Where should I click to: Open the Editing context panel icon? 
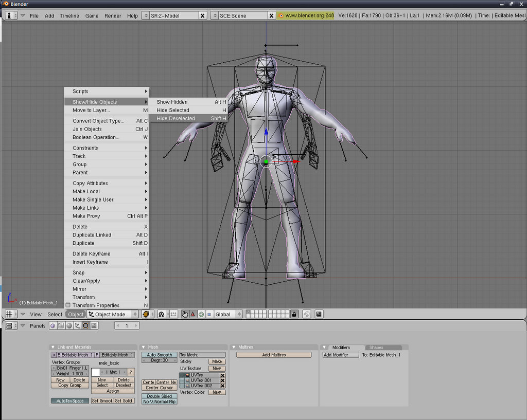coord(85,326)
